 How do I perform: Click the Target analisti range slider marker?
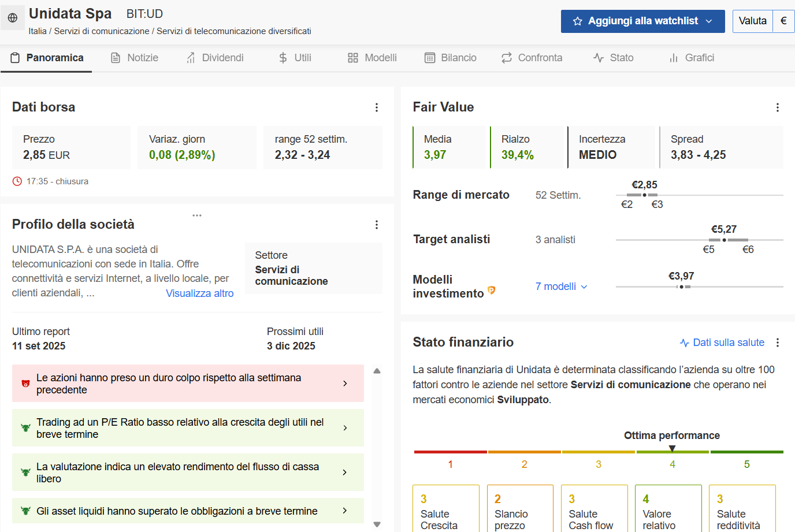pos(724,240)
